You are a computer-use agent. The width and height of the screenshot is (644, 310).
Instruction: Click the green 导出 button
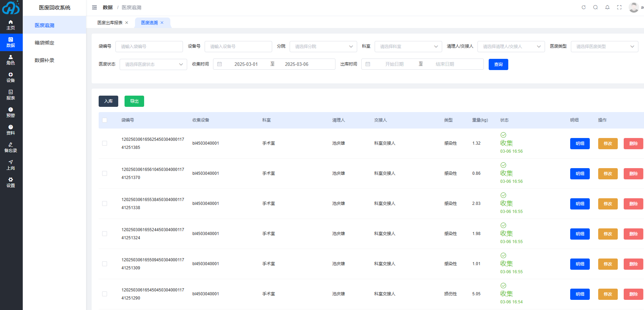(134, 101)
